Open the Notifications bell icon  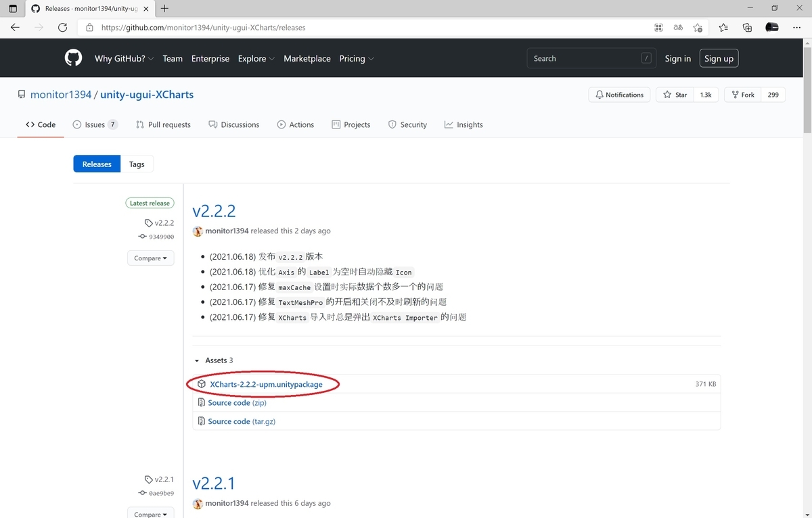[600, 94]
